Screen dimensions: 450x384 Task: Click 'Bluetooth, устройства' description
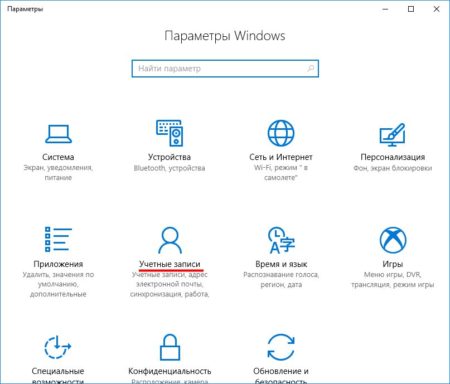point(169,168)
